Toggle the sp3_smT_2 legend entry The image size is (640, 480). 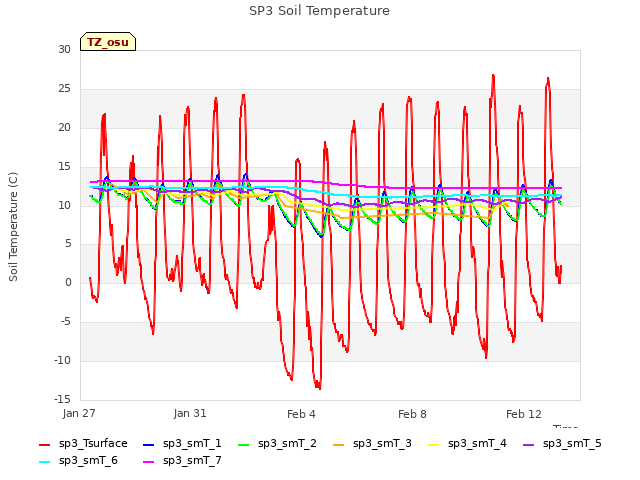click(x=277, y=443)
